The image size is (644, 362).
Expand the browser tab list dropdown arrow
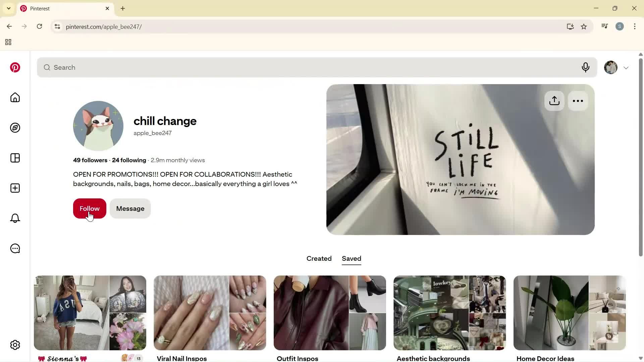(x=9, y=8)
